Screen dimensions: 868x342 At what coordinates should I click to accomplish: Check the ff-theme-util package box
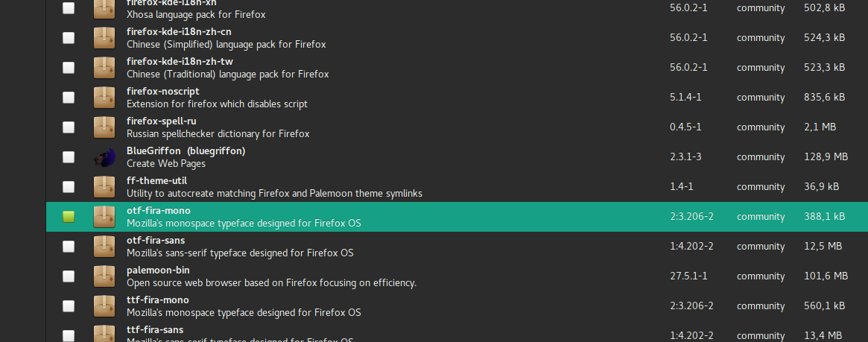click(69, 187)
